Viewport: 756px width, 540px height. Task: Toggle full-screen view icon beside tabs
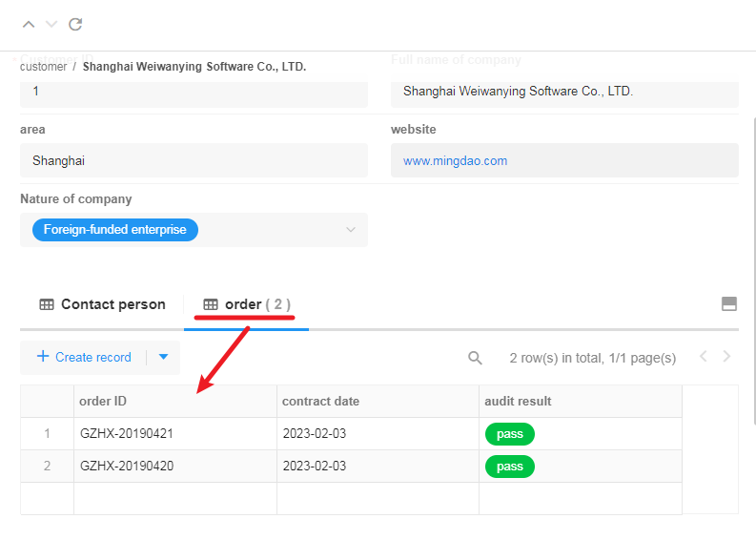[729, 304]
